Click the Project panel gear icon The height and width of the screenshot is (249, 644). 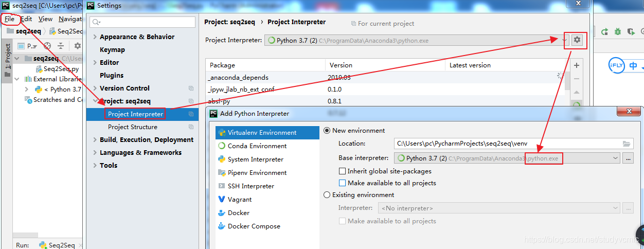(x=78, y=46)
